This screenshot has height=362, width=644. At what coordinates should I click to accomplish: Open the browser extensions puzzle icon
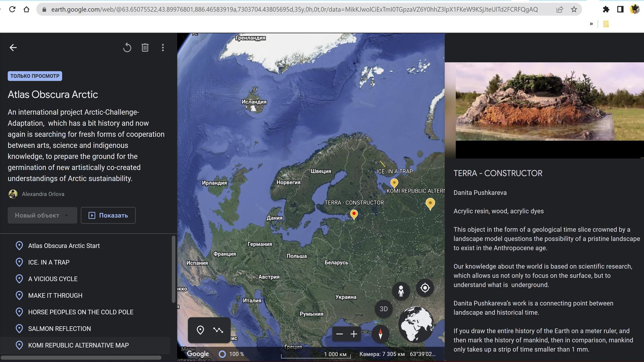coord(606,9)
